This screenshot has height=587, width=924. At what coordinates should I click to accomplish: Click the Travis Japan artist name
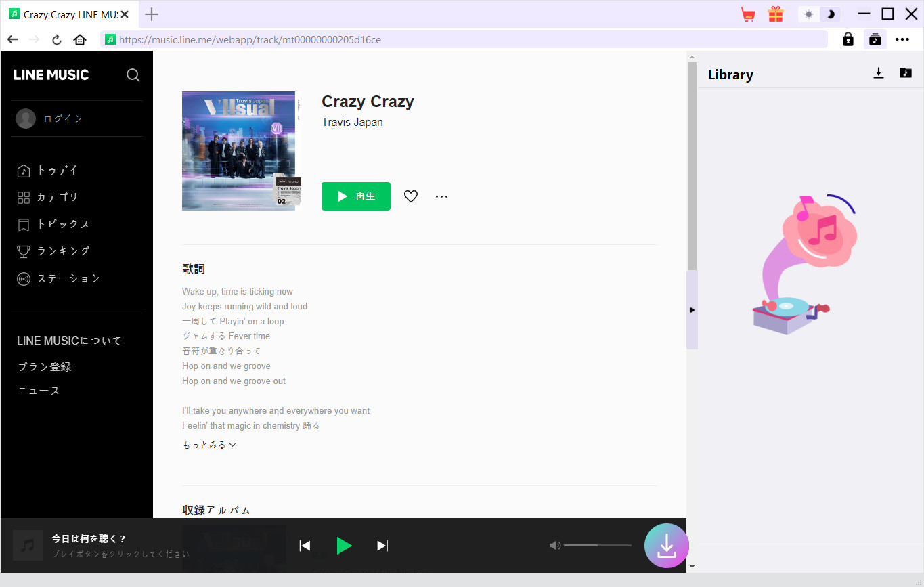coord(352,123)
